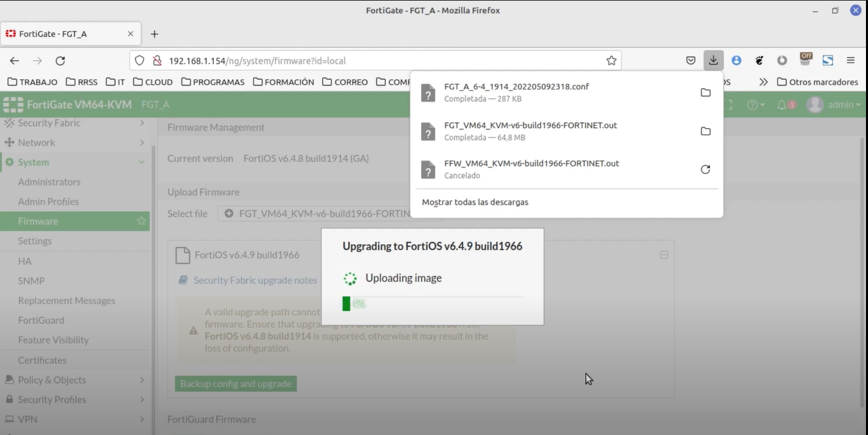Open CLOUD bookmarks folder

coord(153,82)
